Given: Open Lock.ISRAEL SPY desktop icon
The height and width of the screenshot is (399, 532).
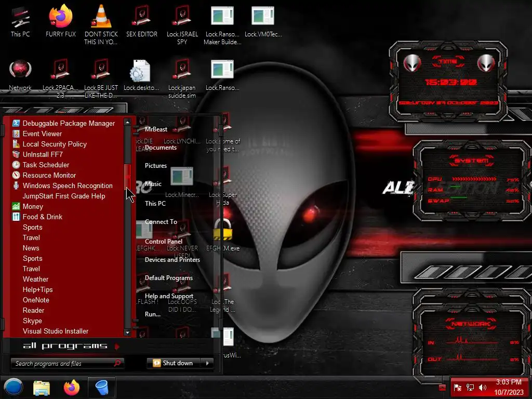Looking at the screenshot, I should (182, 24).
